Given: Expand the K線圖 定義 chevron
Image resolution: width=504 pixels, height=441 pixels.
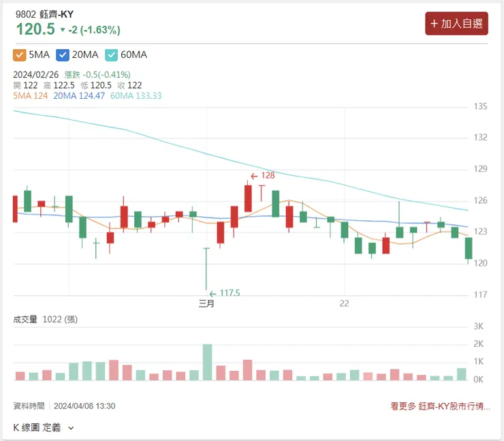Looking at the screenshot, I should click(71, 428).
